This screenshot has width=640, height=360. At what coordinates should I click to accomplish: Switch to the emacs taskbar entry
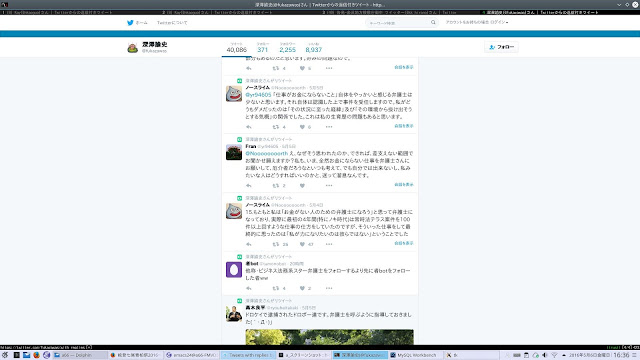coord(192,355)
